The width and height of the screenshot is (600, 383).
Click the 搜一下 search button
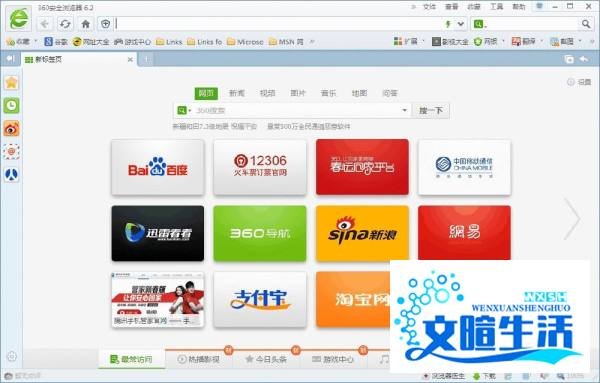(430, 111)
